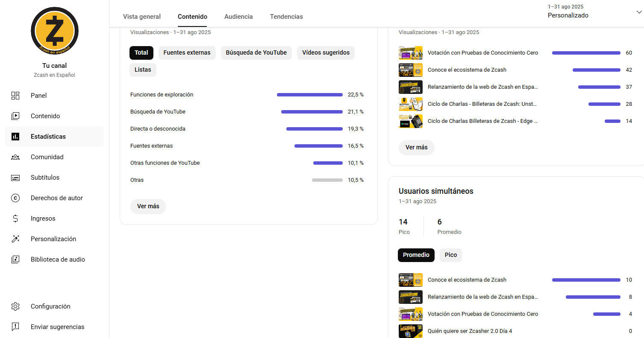Open the Subtítulos captions icon
The height and width of the screenshot is (338, 644).
coord(15,178)
